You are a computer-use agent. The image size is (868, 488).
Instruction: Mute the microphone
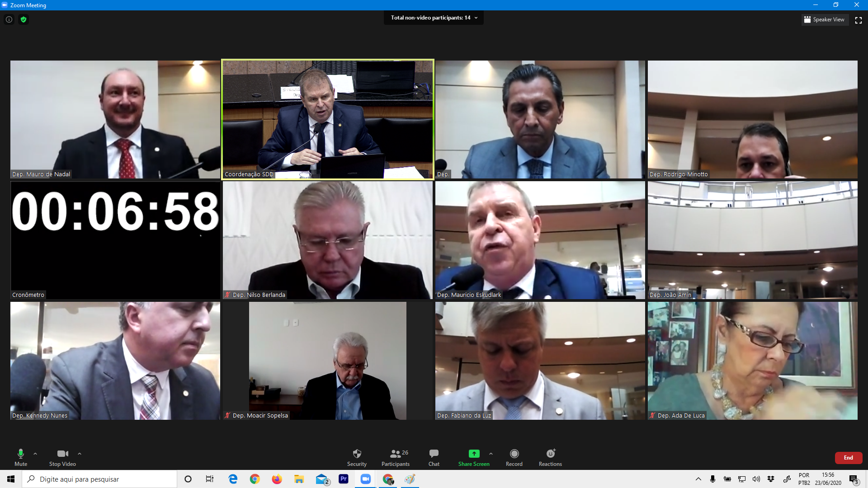(21, 457)
